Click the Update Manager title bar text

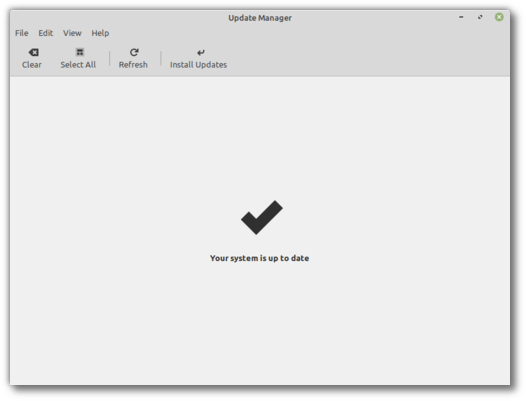260,18
